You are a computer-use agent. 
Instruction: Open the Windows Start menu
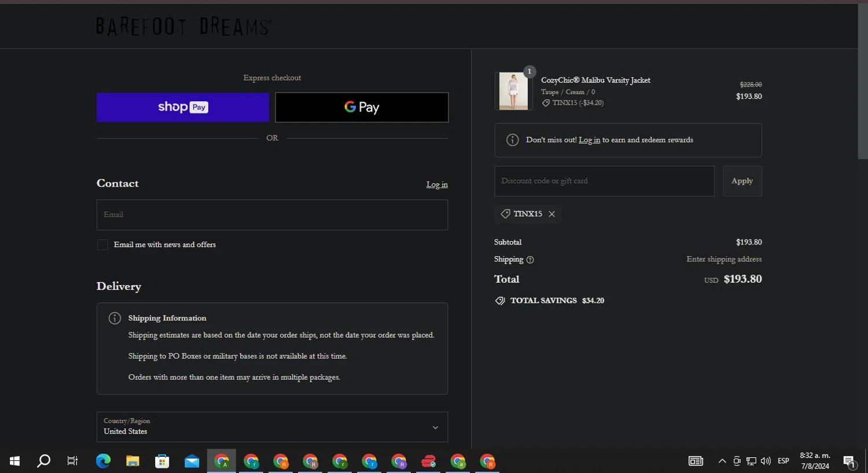[15, 461]
